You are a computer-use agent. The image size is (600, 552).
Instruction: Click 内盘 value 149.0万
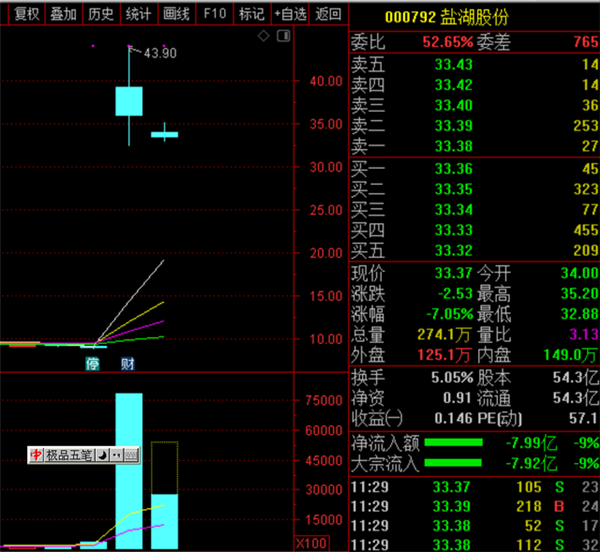coord(570,355)
